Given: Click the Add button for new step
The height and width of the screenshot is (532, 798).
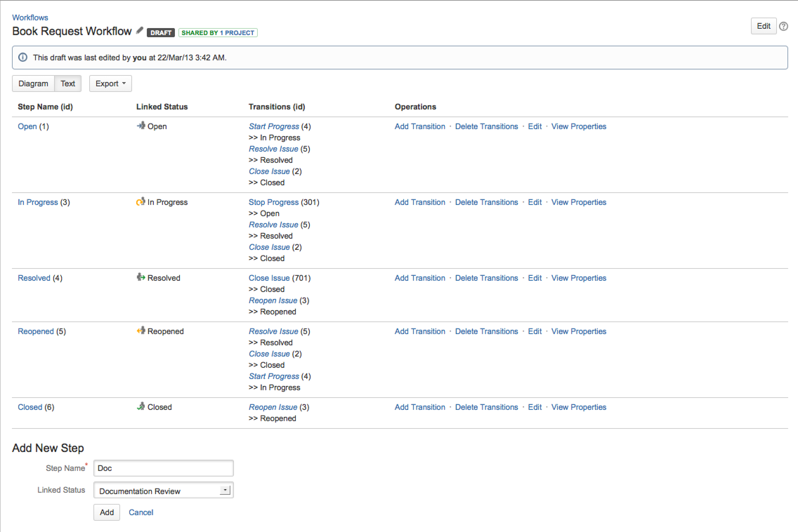Looking at the screenshot, I should click(107, 512).
